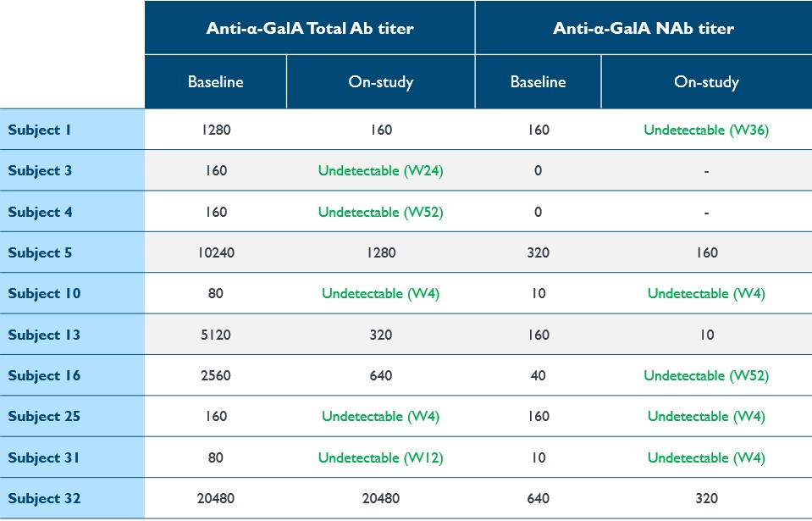Screen dimensions: 812x521
Task: Select the Subject 1 row label
Action: point(40,130)
